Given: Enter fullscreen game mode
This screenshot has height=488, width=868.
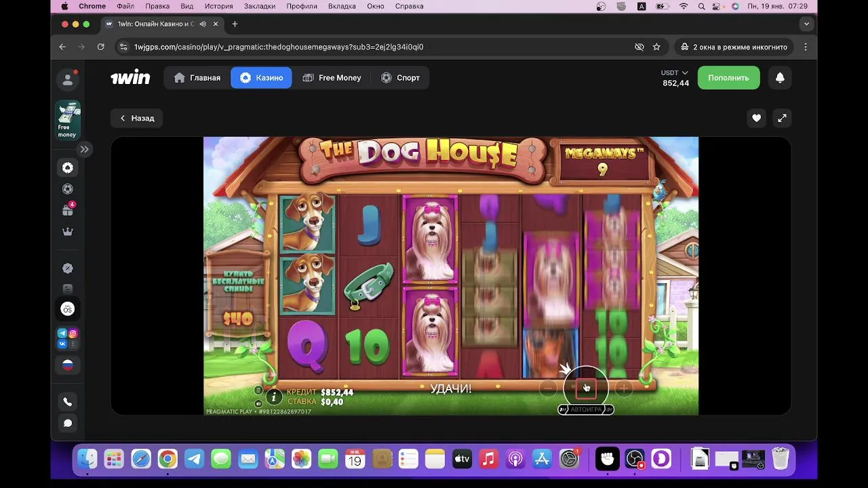Looking at the screenshot, I should point(782,118).
